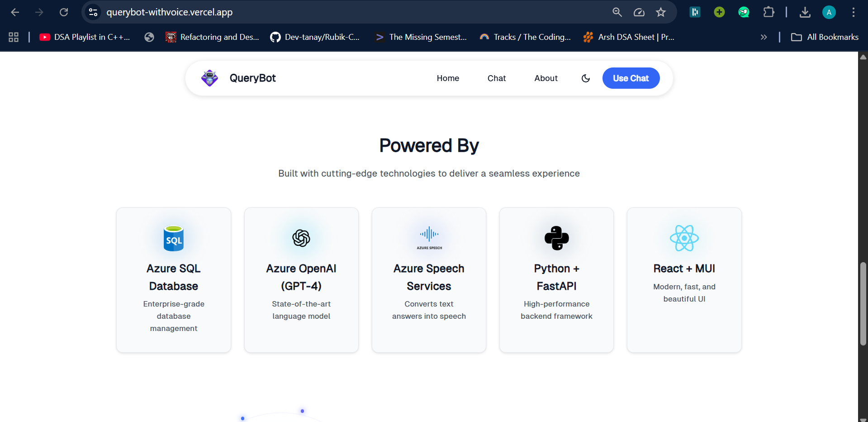This screenshot has height=422, width=868.
Task: Open the DSA Playlist in C++ bookmark
Action: click(85, 37)
